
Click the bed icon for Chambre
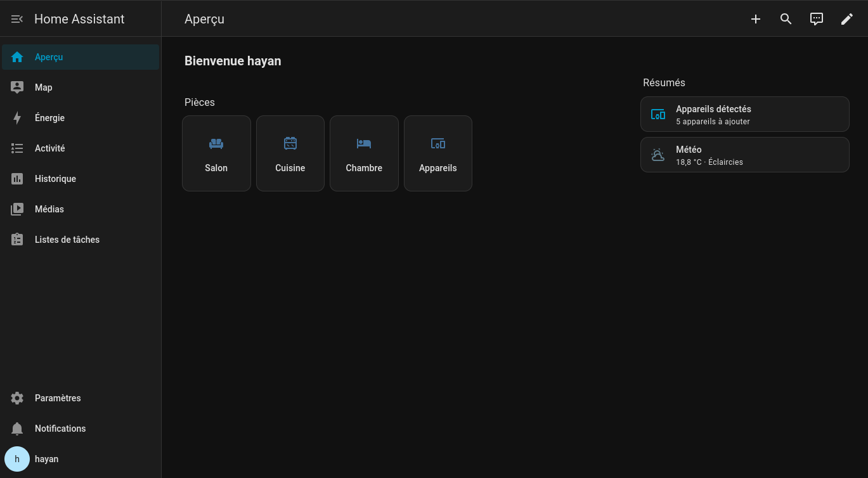[364, 144]
